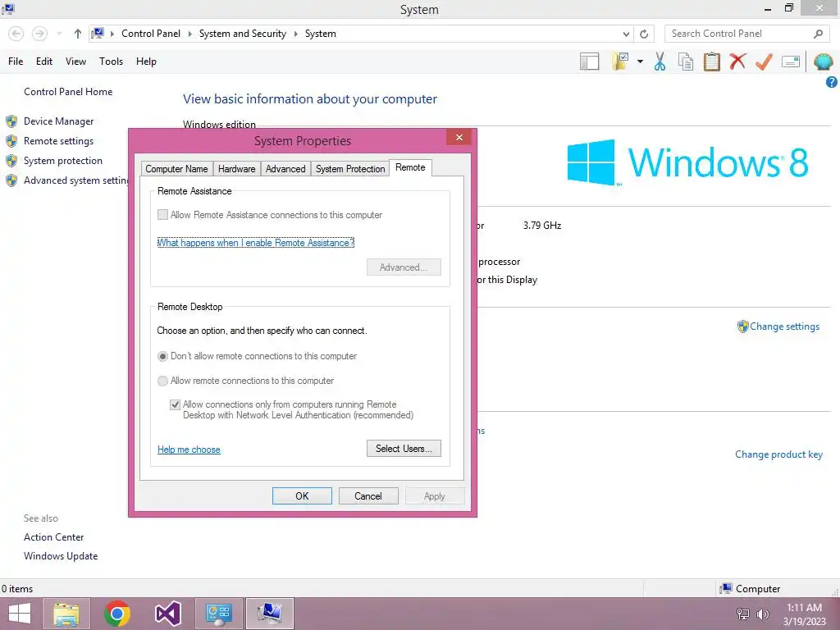Open Action Center under See also

click(53, 536)
